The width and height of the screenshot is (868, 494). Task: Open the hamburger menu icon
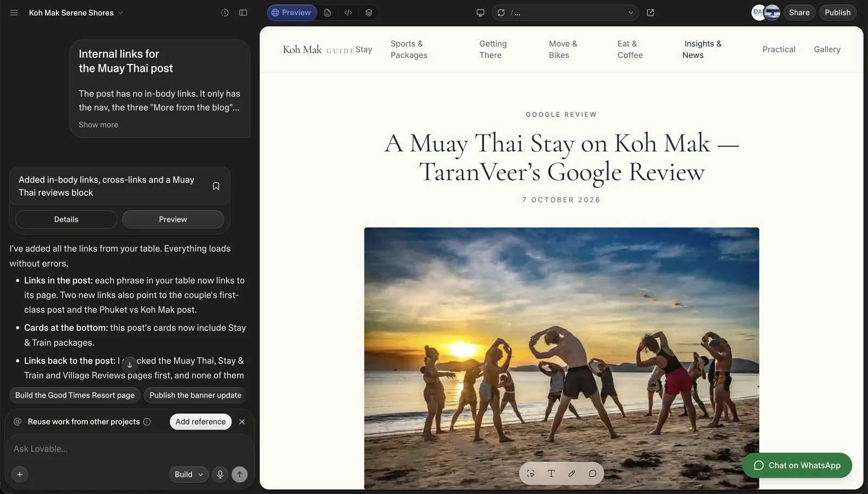point(14,12)
